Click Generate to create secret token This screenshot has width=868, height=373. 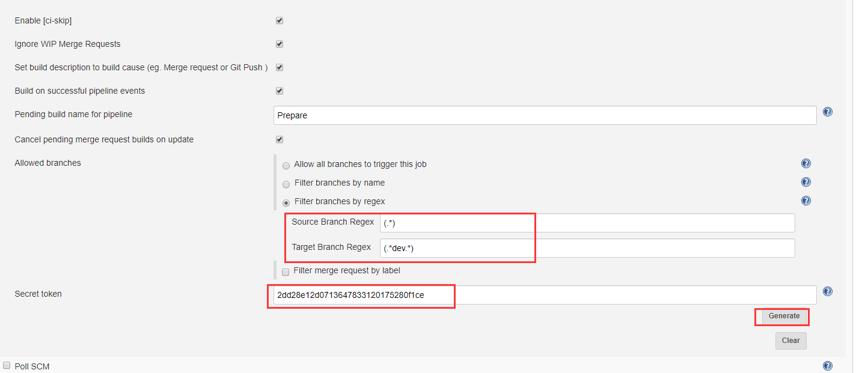pos(784,316)
